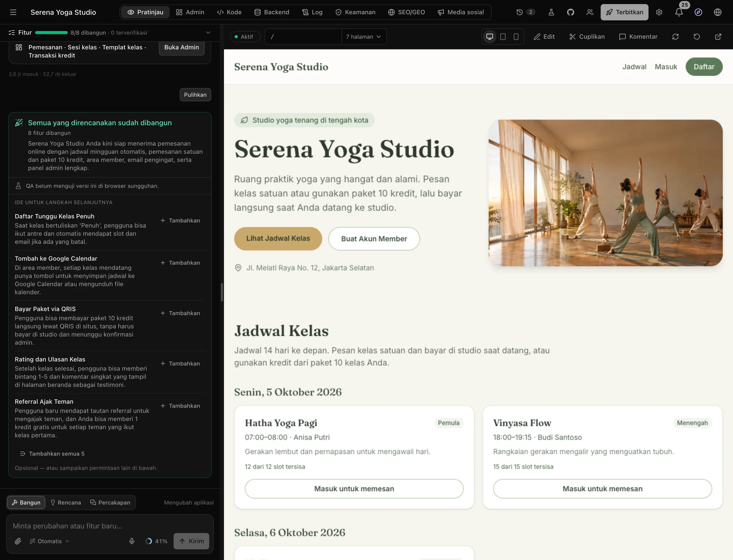This screenshot has width=733, height=560.
Task: Open preview in new tab icon
Action: coord(718,37)
